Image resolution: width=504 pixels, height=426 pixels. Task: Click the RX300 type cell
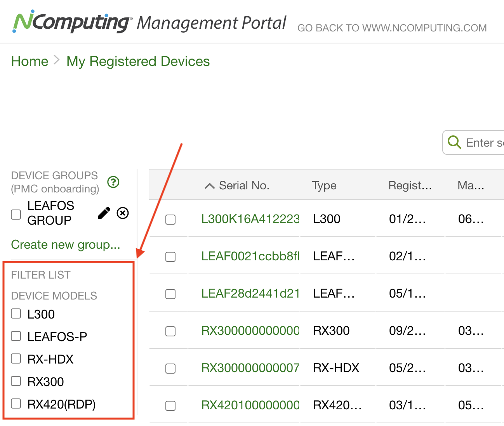[331, 331]
